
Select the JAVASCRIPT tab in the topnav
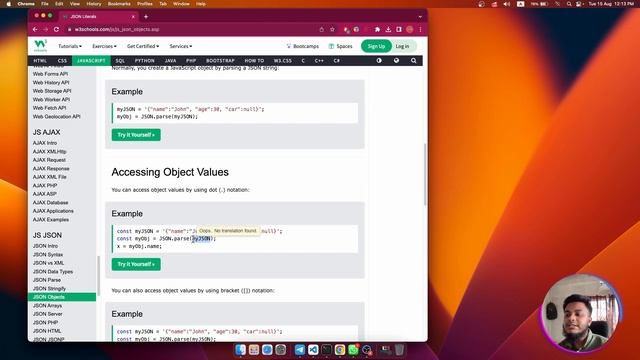point(91,60)
